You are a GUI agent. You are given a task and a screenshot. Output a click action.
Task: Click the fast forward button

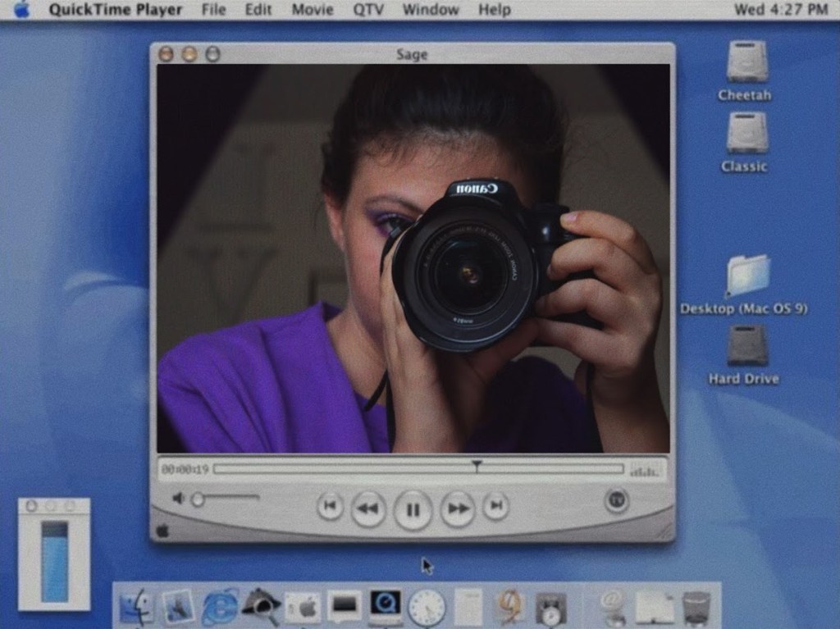click(458, 509)
